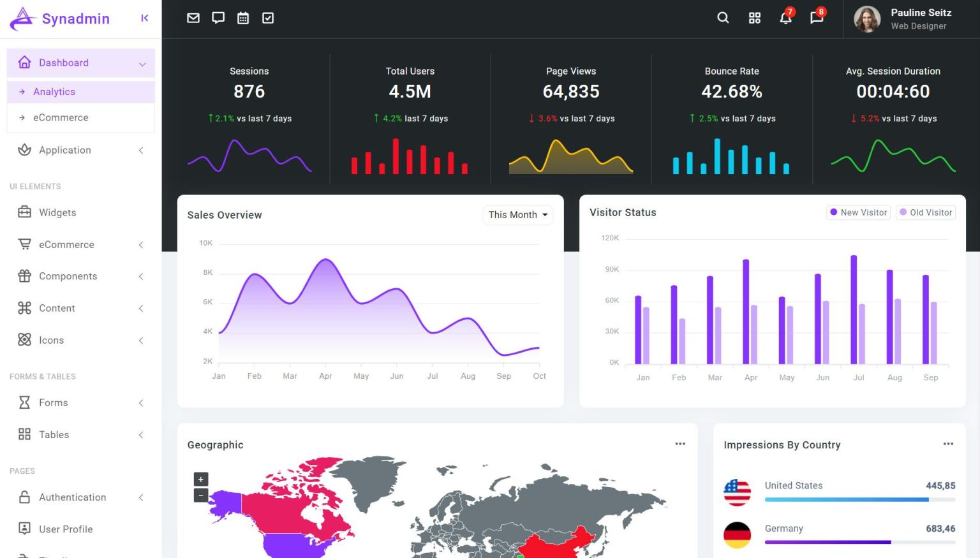Select eCommerce under the Dashboard menu
Viewport: 980px width, 558px height.
point(61,117)
